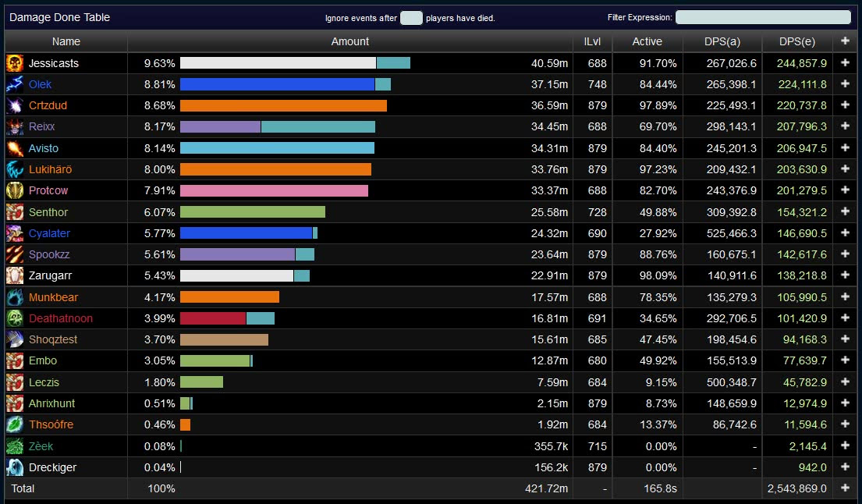Click Shoqztest's spec icon
This screenshot has width=862, height=504.
pos(15,339)
